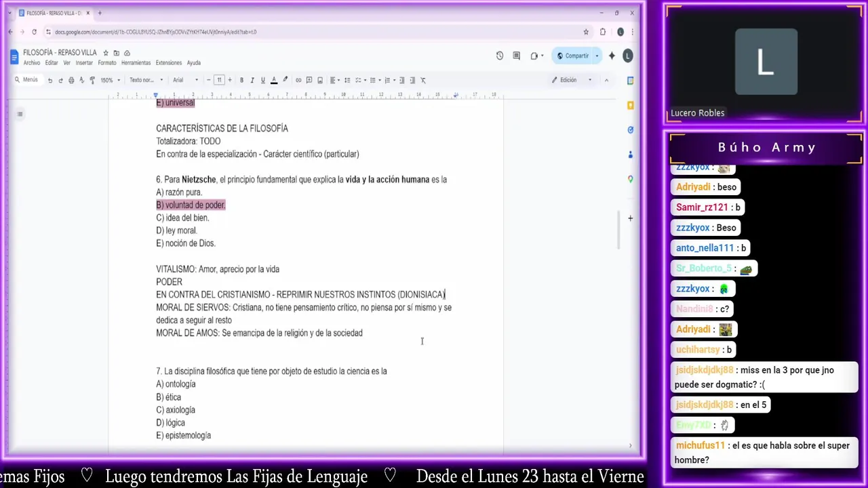Image resolution: width=868 pixels, height=488 pixels.
Task: Click the spell check icon
Action: [x=82, y=80]
